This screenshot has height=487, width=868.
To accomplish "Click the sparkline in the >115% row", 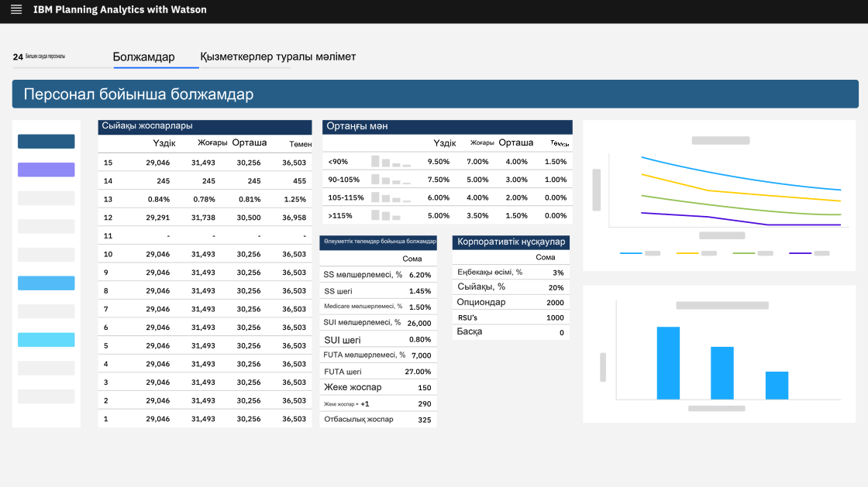I will 386,215.
